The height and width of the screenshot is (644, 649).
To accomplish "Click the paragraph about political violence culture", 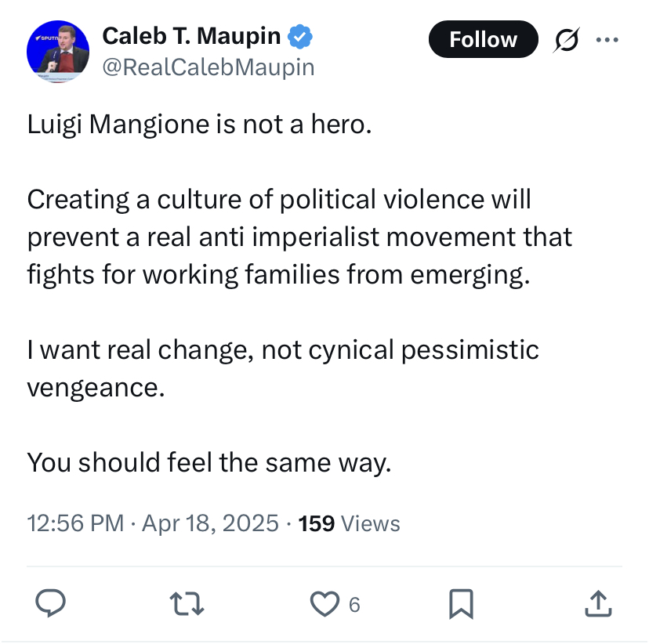I will click(x=299, y=237).
